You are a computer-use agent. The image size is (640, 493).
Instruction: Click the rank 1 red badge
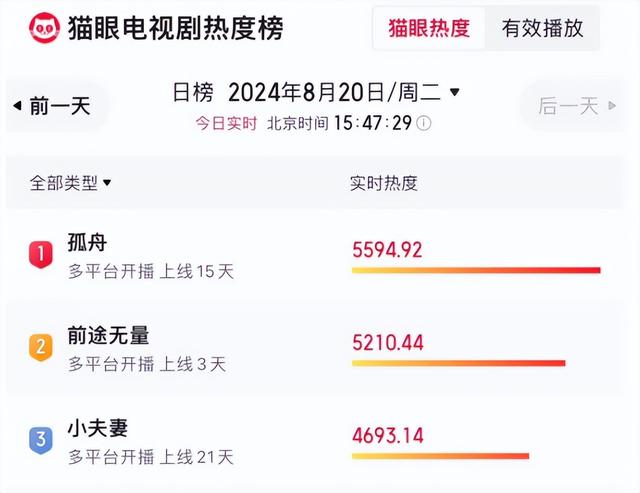(40, 254)
